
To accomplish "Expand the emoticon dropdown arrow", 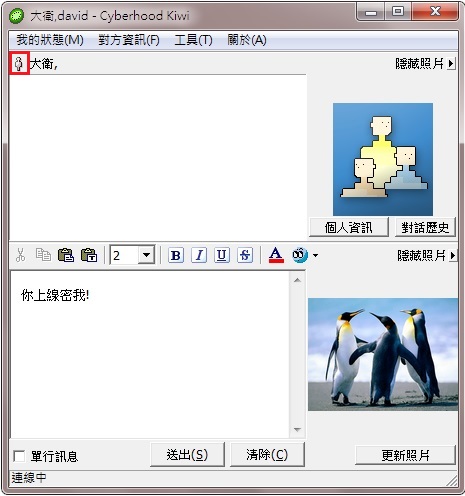I will (x=315, y=256).
